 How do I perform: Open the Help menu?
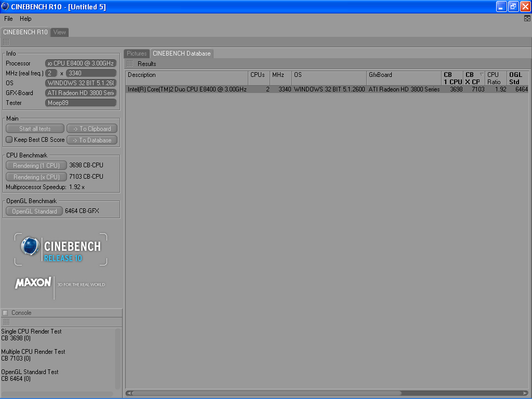[25, 19]
